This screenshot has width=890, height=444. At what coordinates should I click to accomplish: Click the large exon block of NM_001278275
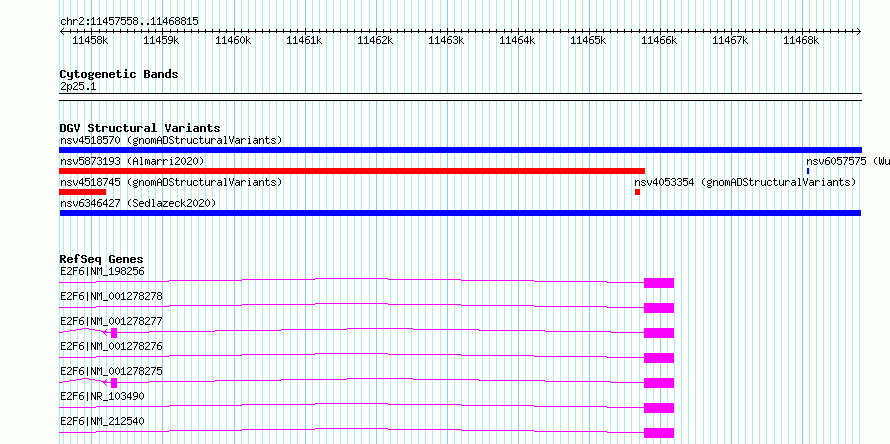coord(659,383)
